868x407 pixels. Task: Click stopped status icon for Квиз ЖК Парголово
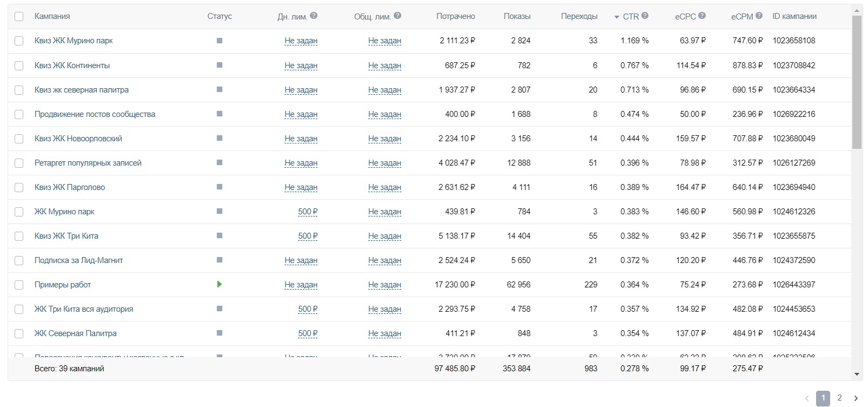click(x=220, y=187)
